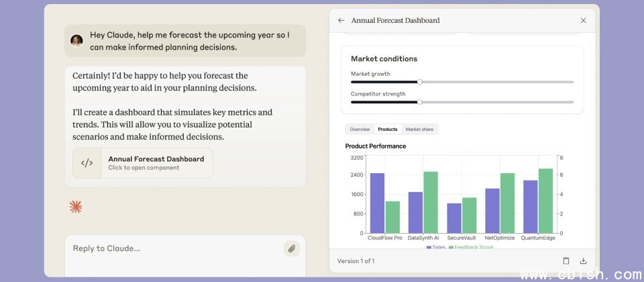
Task: Toggle the Sales legend item in chart
Action: tap(436, 247)
